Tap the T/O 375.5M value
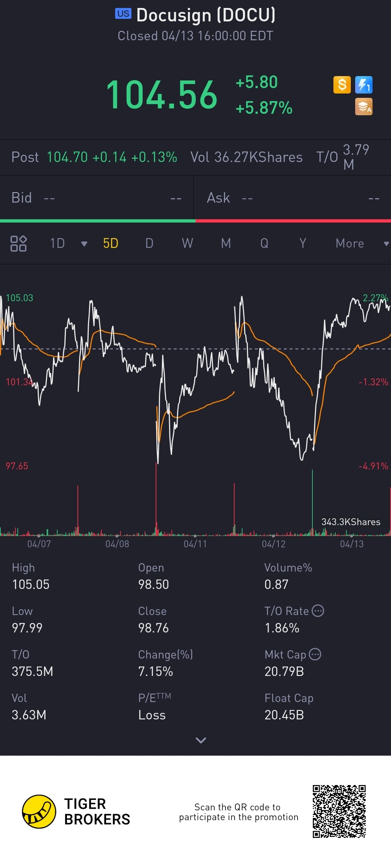 pos(33,672)
